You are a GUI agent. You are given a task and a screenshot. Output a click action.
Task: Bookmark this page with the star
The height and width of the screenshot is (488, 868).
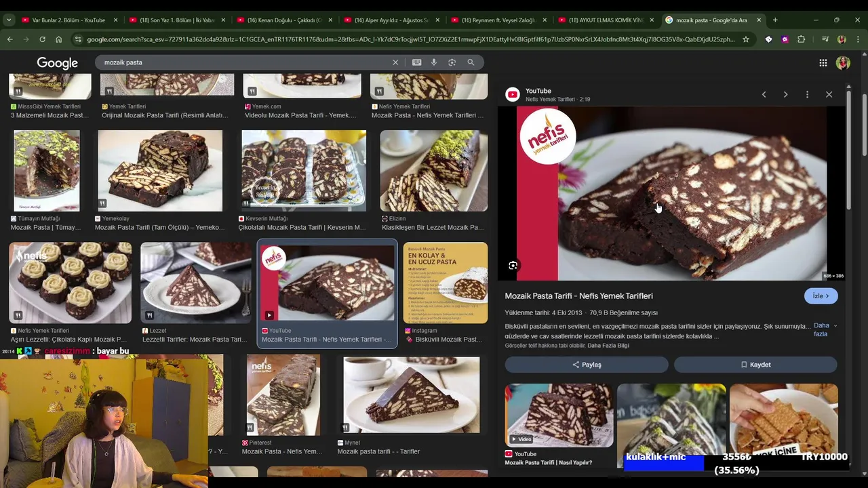(746, 39)
